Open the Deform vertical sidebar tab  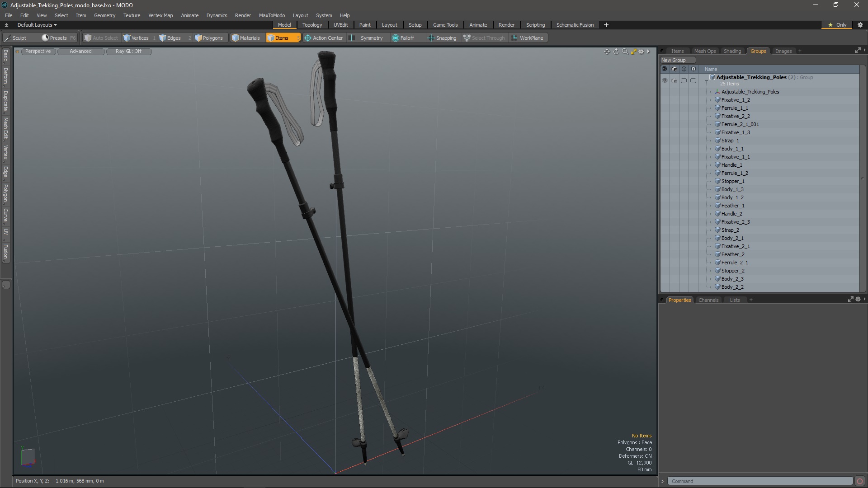[x=5, y=76]
